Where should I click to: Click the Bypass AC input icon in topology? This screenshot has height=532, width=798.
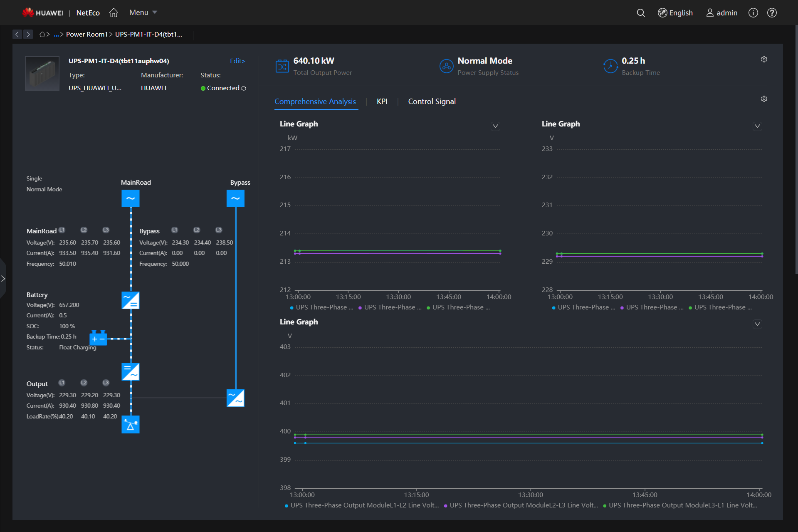(x=235, y=198)
